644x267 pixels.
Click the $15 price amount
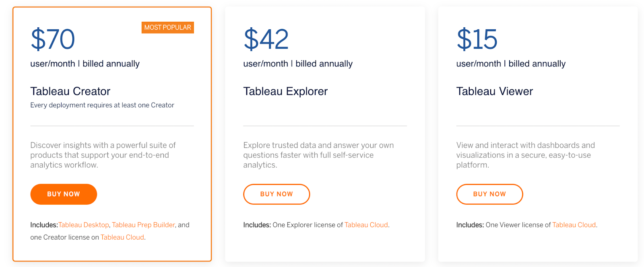click(x=477, y=39)
